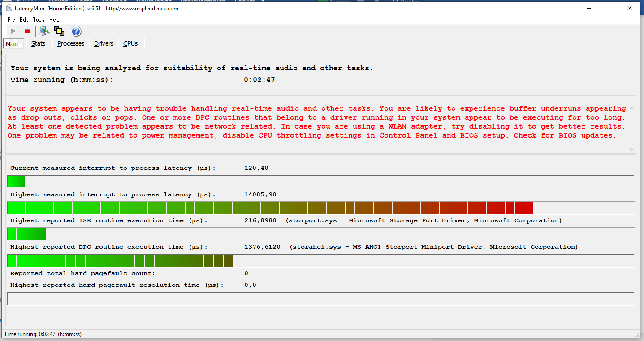644x341 pixels.
Task: Click the 'Highest reported ISR routine execution time' label
Action: [109, 220]
